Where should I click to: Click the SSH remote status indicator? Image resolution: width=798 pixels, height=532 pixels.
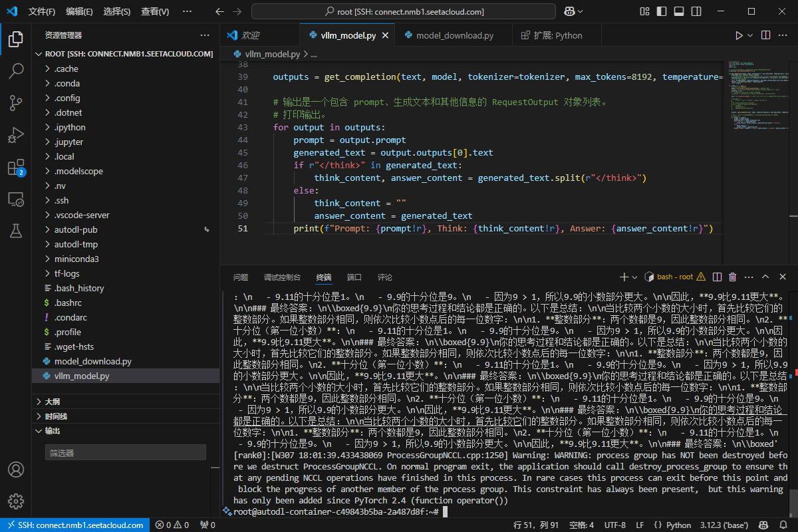(x=74, y=525)
